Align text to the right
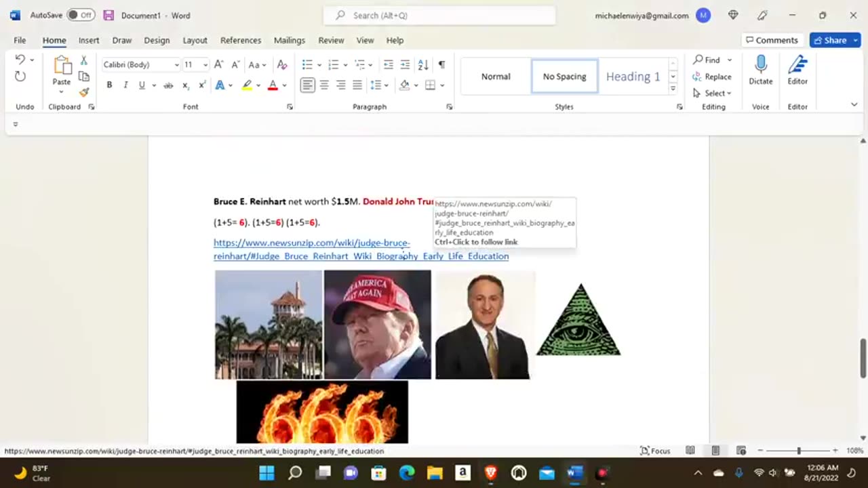868x488 pixels. 340,85
